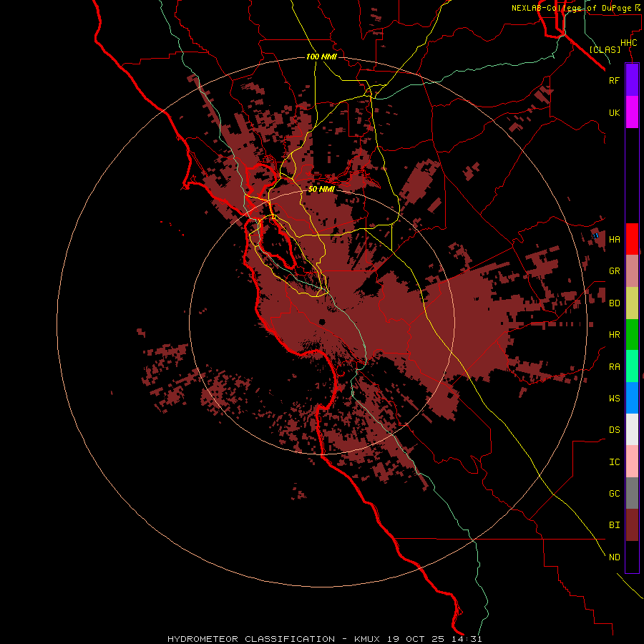The height and width of the screenshot is (644, 644).
Task: Click the HR legend label
Action: coord(614,335)
